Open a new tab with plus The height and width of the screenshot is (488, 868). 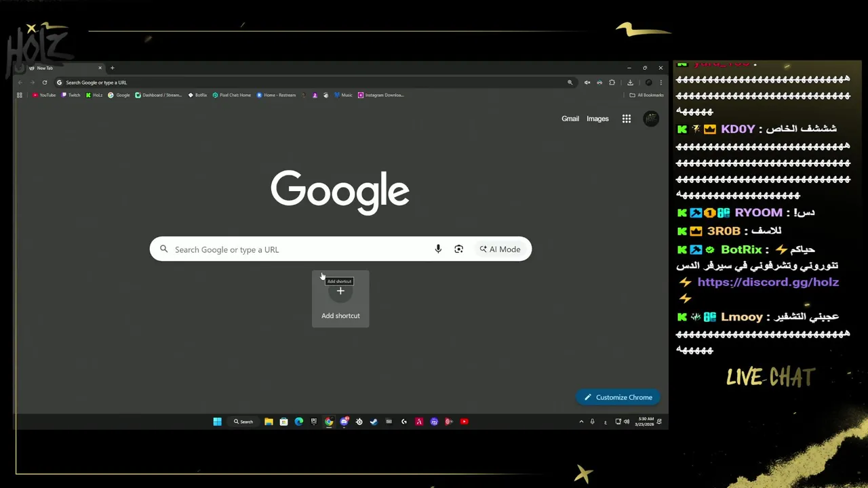[113, 68]
